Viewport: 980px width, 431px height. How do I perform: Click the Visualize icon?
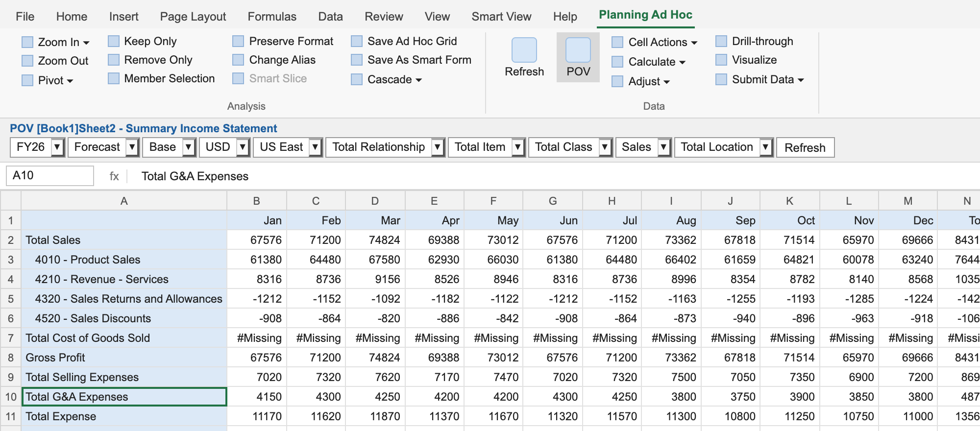(x=721, y=60)
